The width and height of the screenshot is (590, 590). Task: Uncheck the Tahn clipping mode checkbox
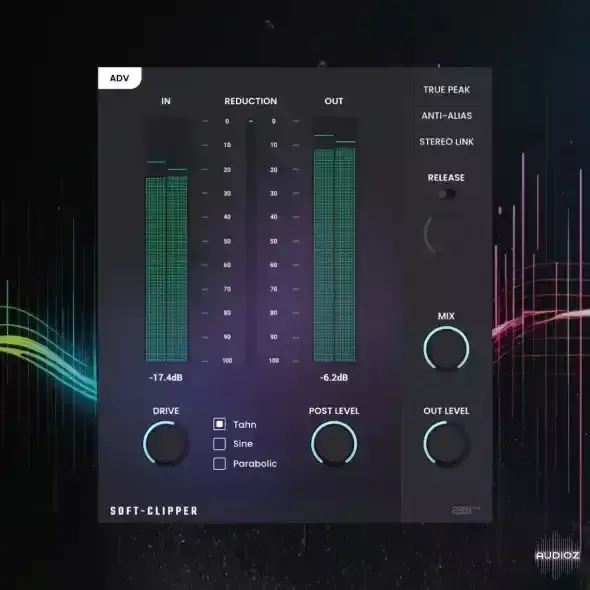pos(219,424)
